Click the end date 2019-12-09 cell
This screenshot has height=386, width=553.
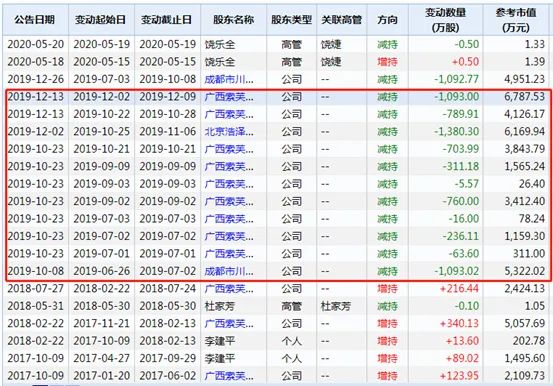[x=168, y=97]
